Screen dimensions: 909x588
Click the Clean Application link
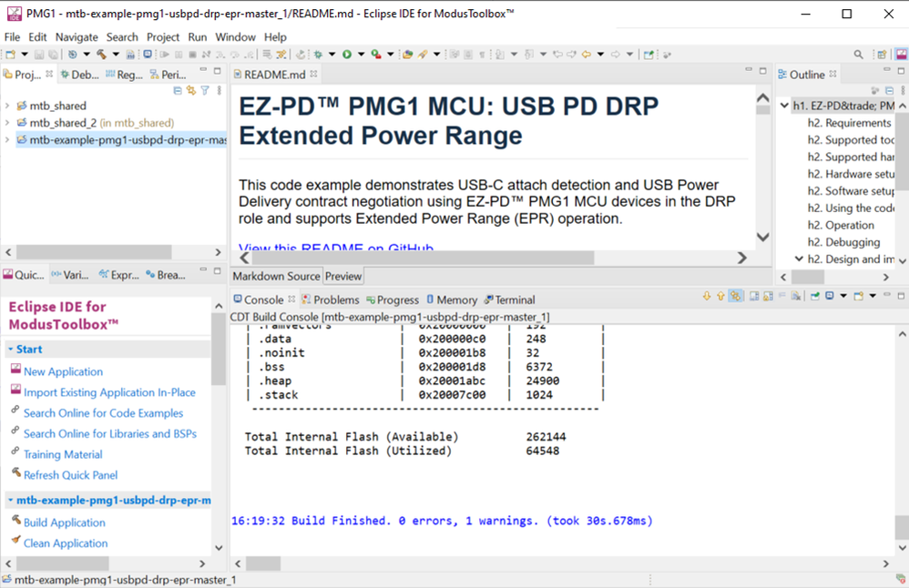coord(66,543)
